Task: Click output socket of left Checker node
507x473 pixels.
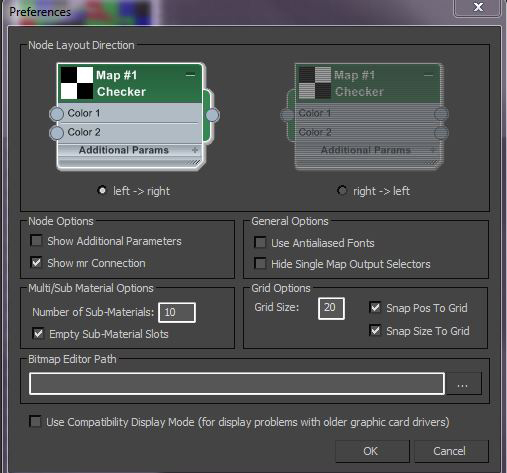Action: (x=212, y=115)
